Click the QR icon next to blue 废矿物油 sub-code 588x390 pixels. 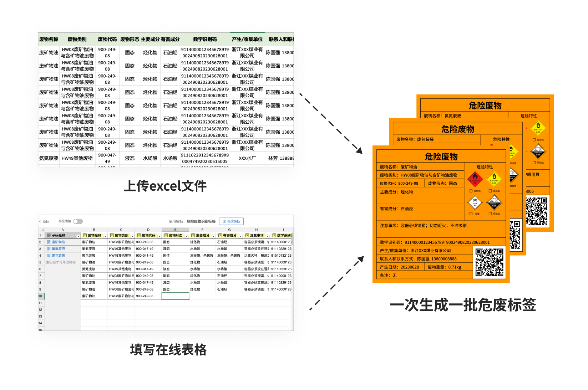tap(49, 242)
